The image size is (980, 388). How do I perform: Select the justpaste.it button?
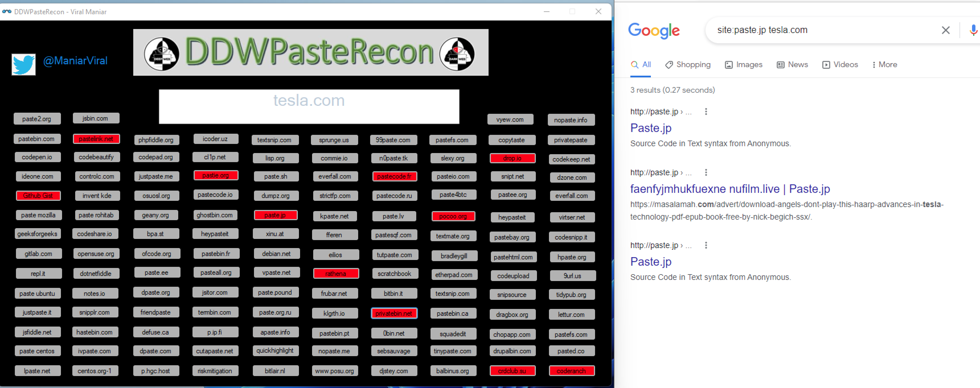[x=37, y=312]
